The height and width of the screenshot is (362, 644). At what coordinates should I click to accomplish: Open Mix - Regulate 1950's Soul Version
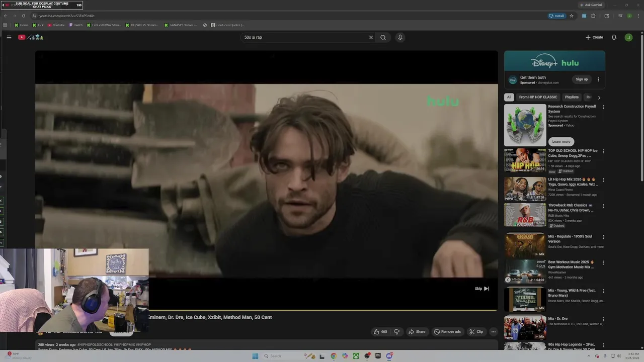(x=525, y=245)
